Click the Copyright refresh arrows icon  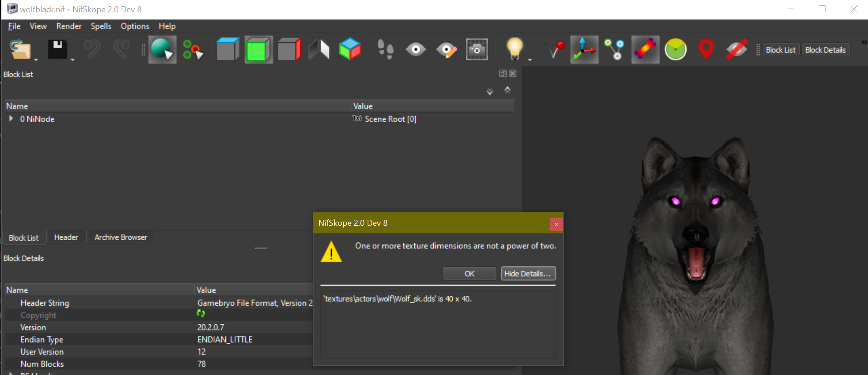tap(201, 313)
